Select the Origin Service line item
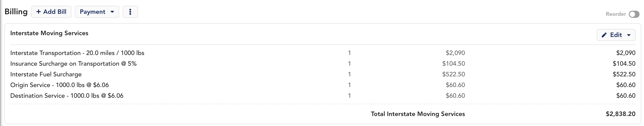The height and width of the screenshot is (126, 644). (x=323, y=85)
